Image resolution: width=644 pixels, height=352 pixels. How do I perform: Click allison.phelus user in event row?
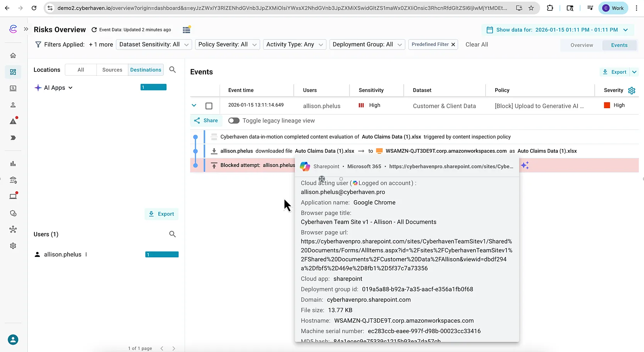coord(322,106)
